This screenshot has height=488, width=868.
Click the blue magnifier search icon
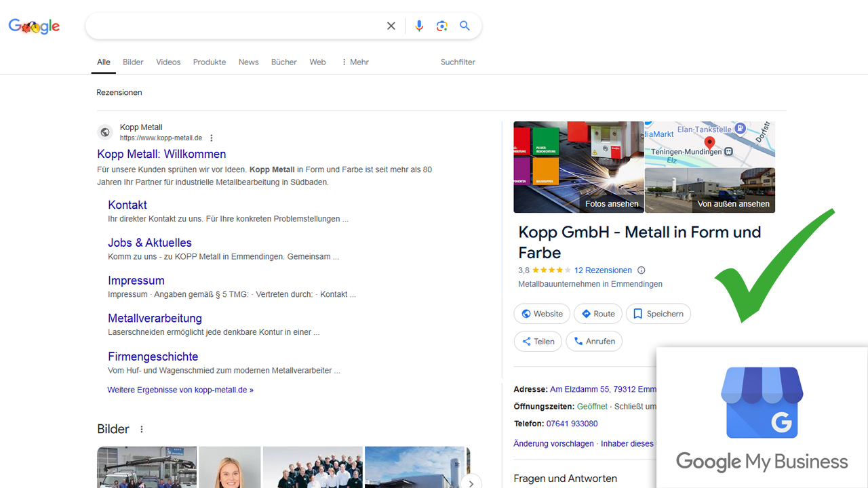coord(465,26)
